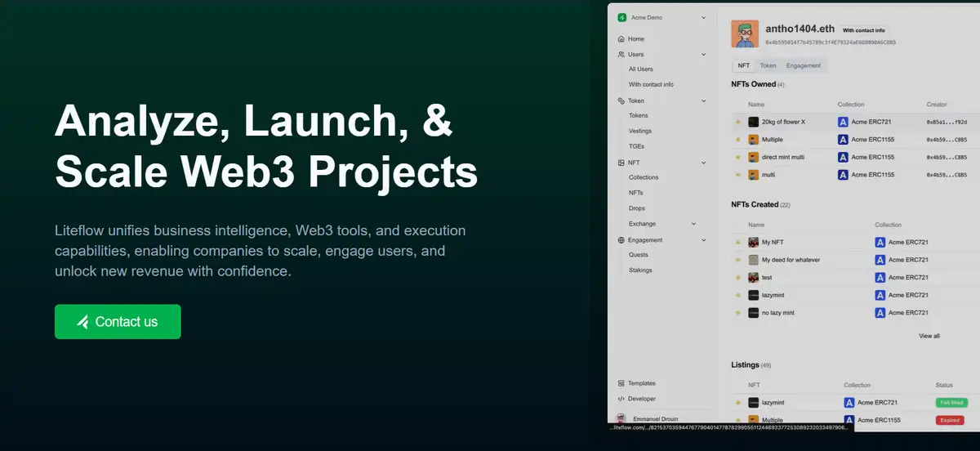The height and width of the screenshot is (451, 980).
Task: Click the Full filled status badge
Action: click(x=951, y=403)
